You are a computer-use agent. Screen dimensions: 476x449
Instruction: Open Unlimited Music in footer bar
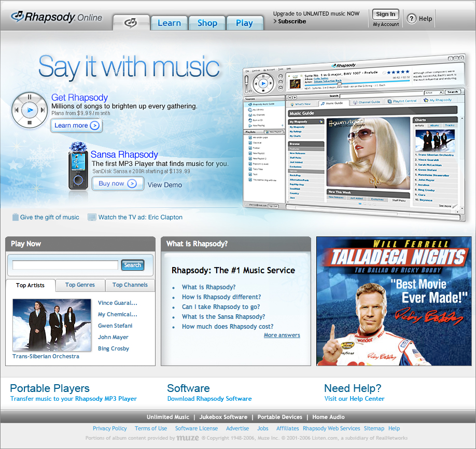pos(168,417)
